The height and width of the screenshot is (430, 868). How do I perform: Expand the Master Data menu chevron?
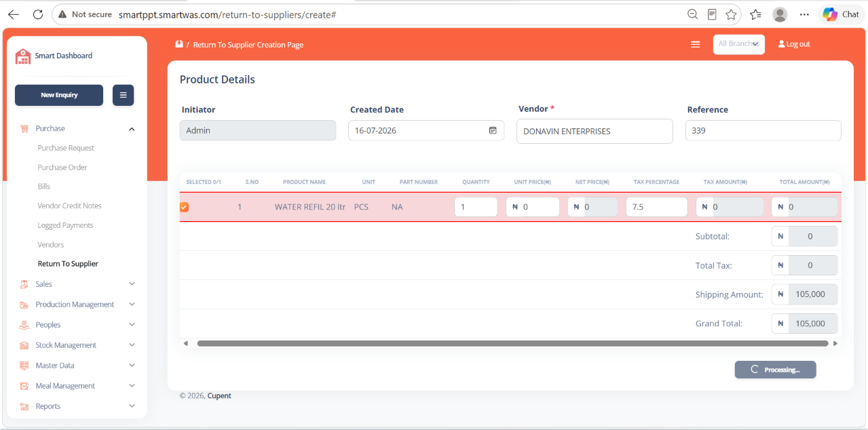(132, 366)
